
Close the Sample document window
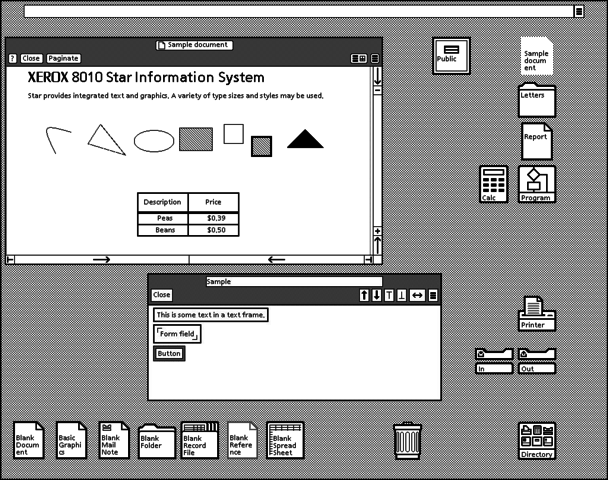click(x=31, y=58)
